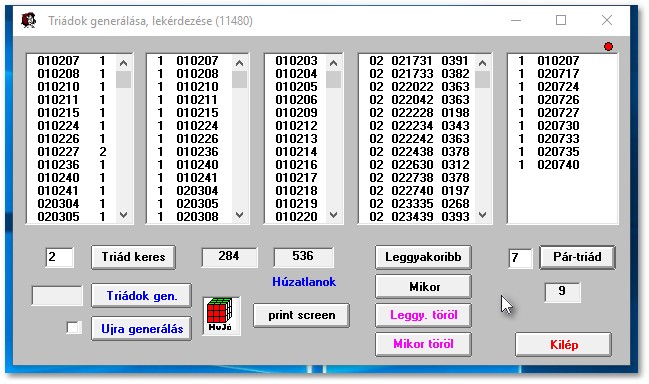Select 010209 in the third list
This screenshot has height=384, width=649.
coord(296,113)
